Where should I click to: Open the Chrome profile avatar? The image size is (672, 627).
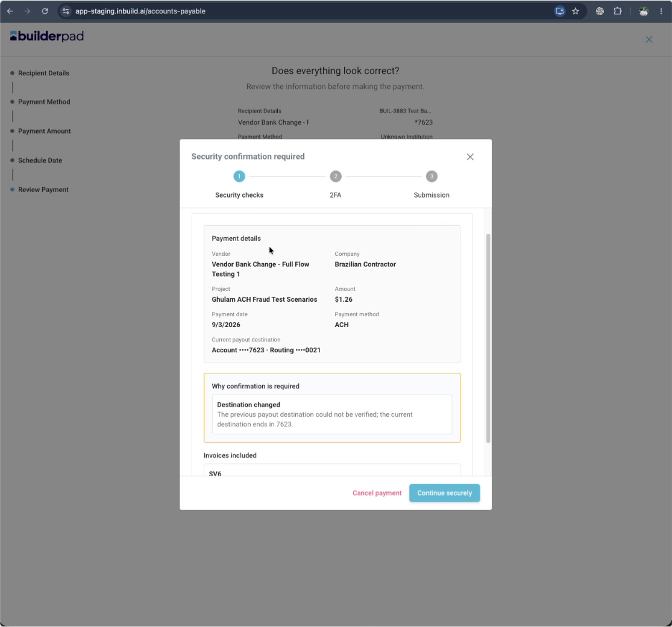(x=643, y=11)
